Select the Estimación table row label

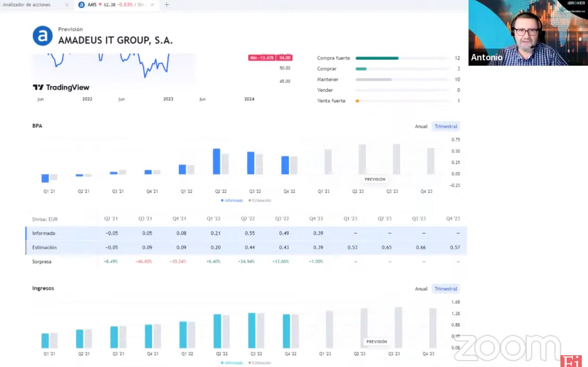tap(44, 247)
